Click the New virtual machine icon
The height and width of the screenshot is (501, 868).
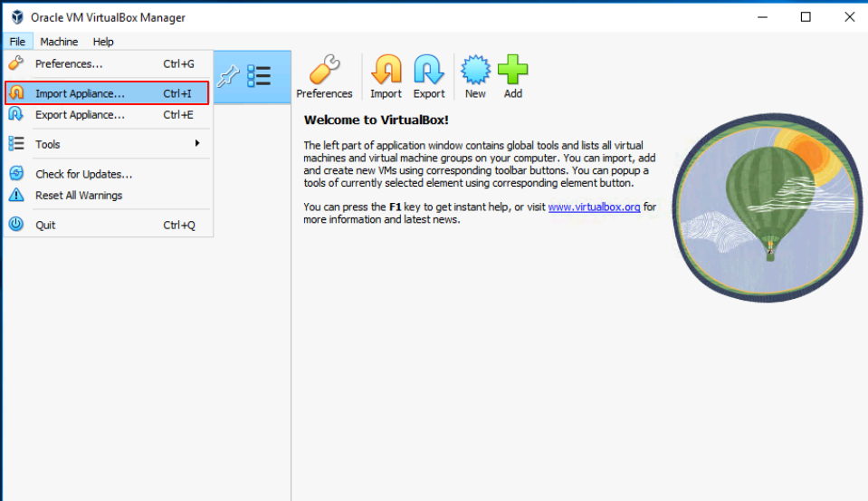pos(475,71)
